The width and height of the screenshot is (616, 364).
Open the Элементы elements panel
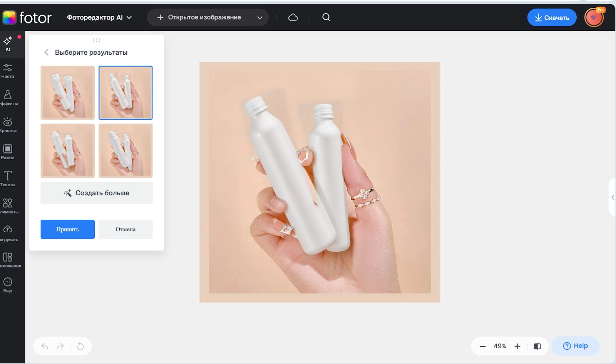point(8,206)
